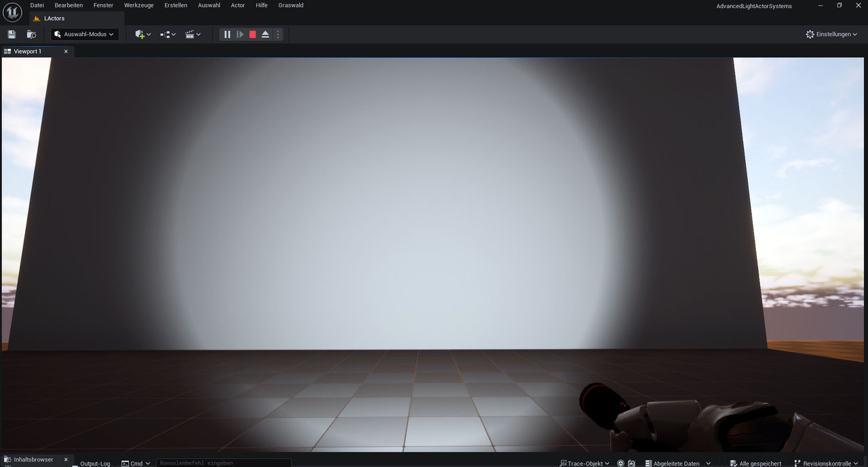868x467 pixels.
Task: Open the Graswald menu
Action: pos(291,5)
